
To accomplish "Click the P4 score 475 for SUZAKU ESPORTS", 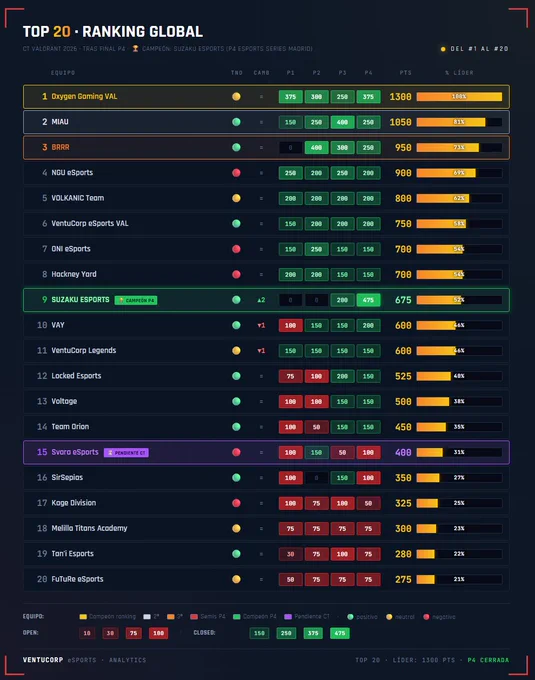I will tap(369, 300).
